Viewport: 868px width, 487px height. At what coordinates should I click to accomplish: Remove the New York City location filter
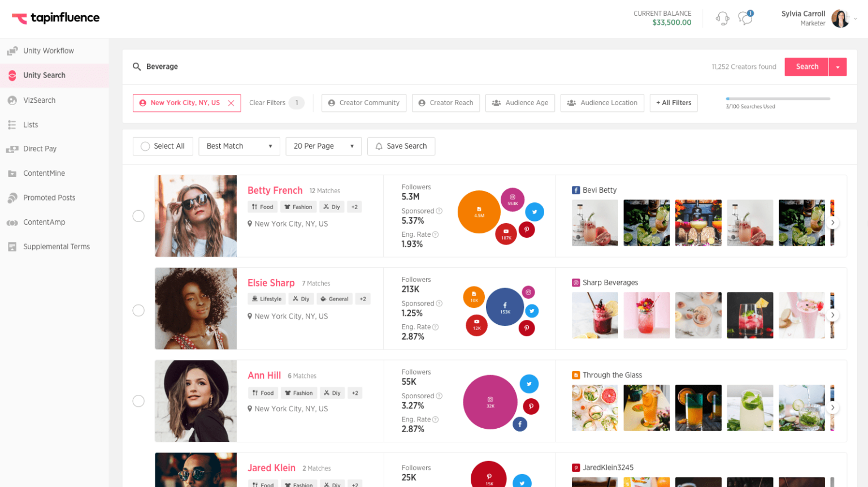point(231,103)
